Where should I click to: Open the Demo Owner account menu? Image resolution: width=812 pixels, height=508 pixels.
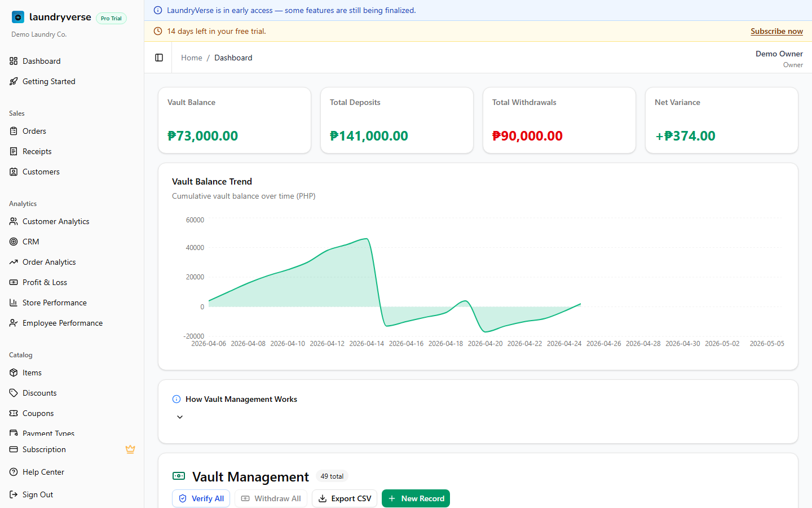pyautogui.click(x=779, y=58)
